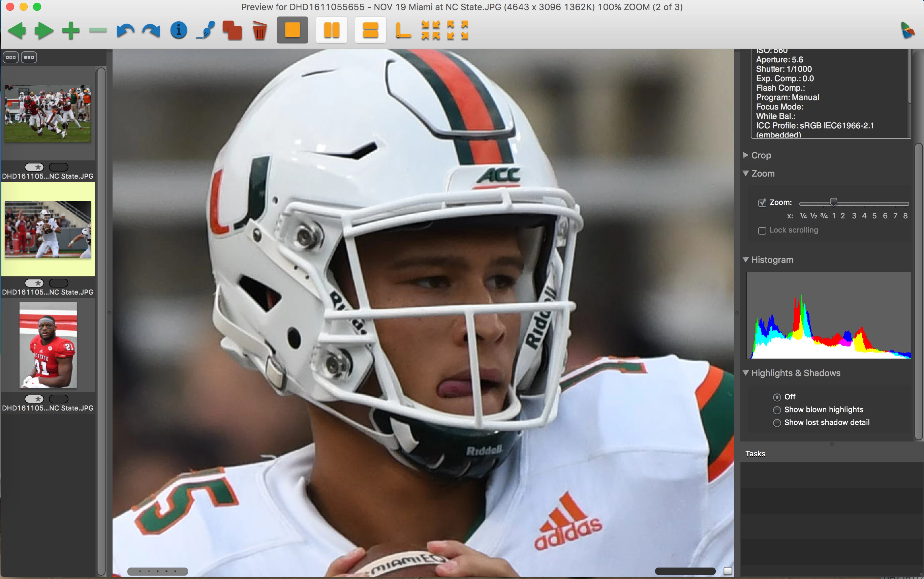Image resolution: width=924 pixels, height=579 pixels.
Task: Select stacked horizontal split view
Action: [370, 30]
